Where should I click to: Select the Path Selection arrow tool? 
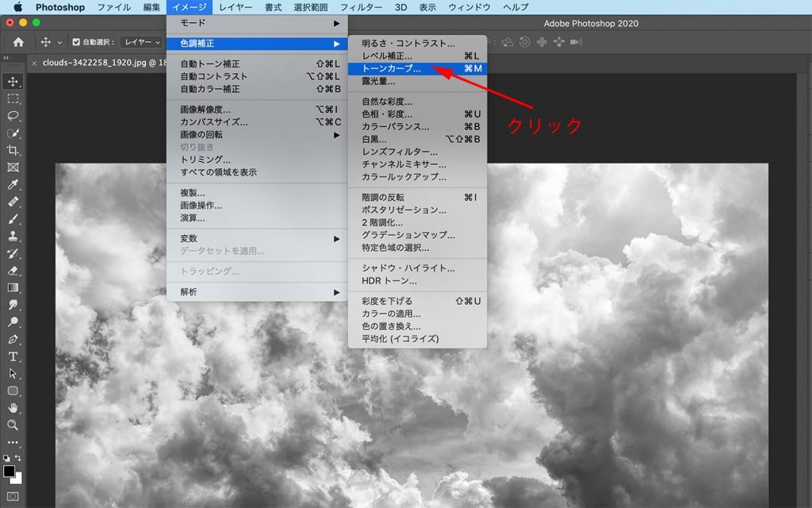point(13,373)
